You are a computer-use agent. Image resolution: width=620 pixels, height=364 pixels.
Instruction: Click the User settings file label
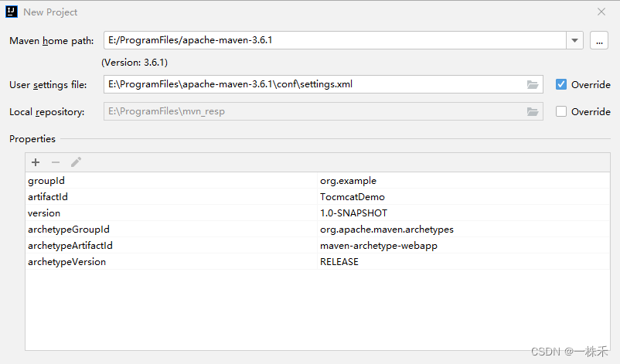click(48, 85)
